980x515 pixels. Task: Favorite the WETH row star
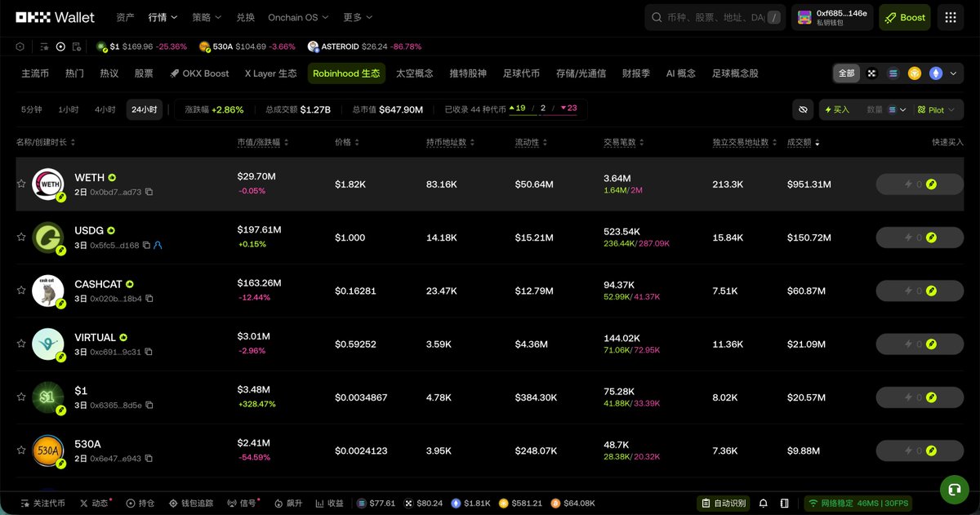tap(21, 184)
